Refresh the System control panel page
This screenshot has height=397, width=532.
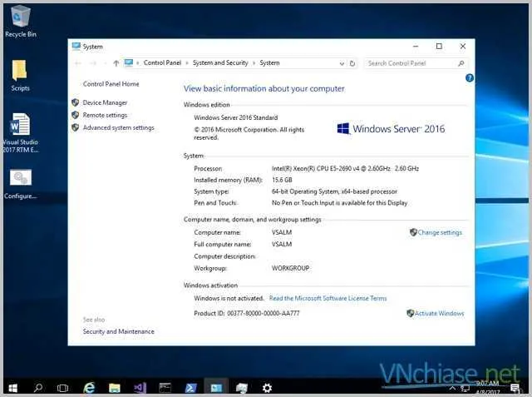[x=352, y=63]
